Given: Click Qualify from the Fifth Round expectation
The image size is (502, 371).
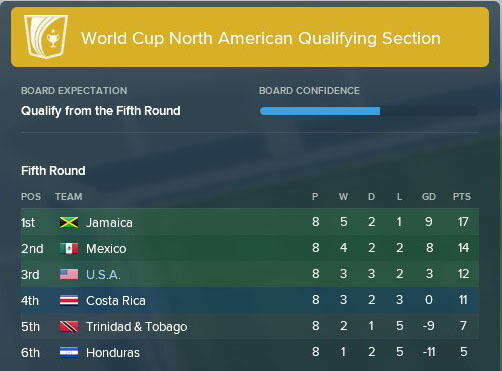Looking at the screenshot, I should point(101,111).
